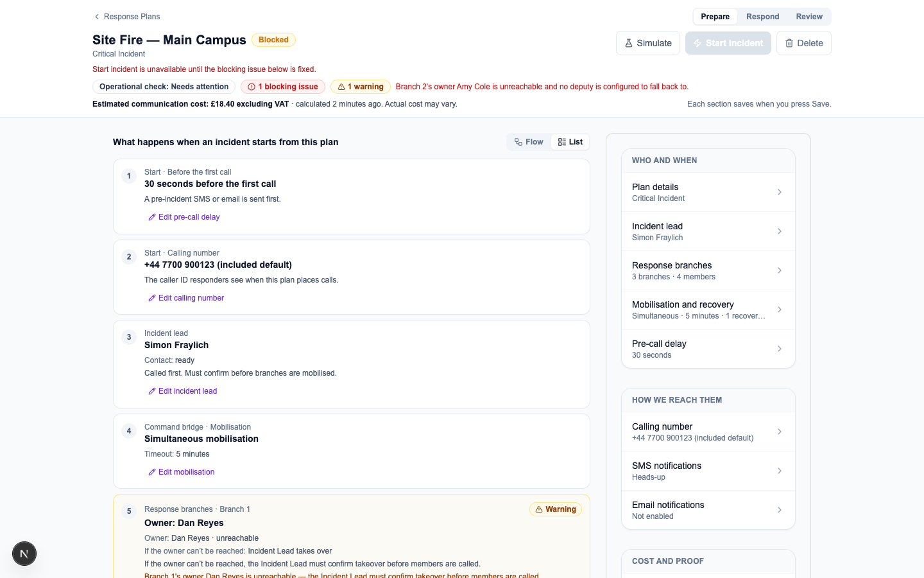This screenshot has height=578, width=924.
Task: Switch to the Prepare tab
Action: (x=715, y=17)
